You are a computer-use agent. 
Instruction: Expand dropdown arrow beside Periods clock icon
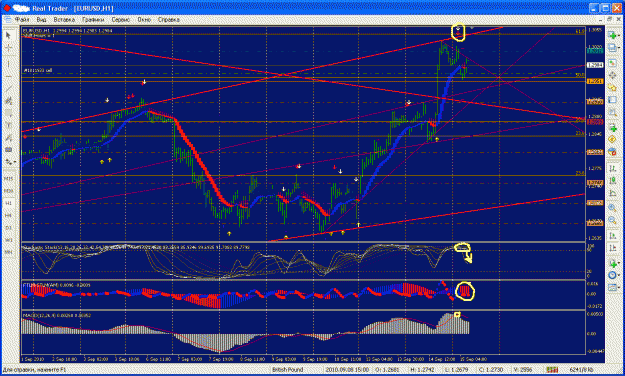619,276
